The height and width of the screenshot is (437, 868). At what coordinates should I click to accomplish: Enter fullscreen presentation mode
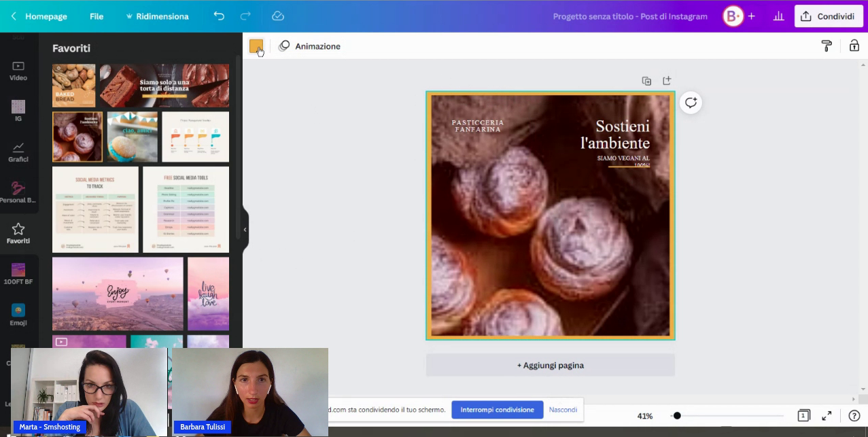827,416
